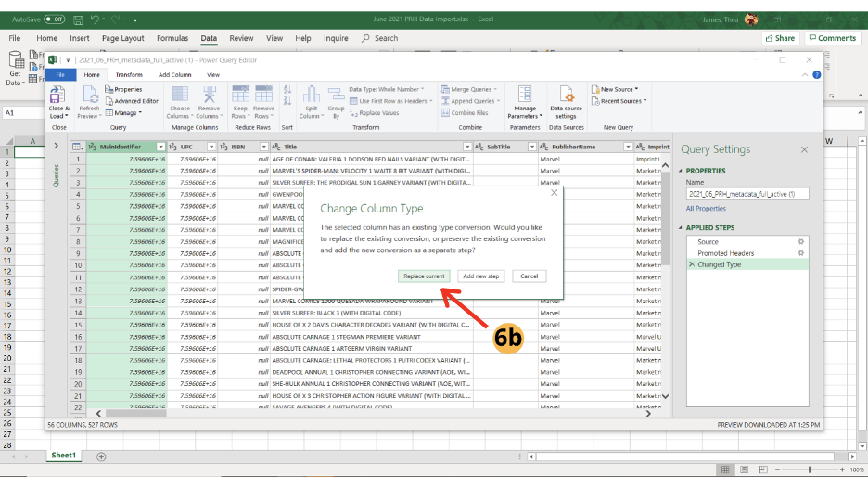Screen dimensions: 868x488
Task: Click the Add new step button
Action: click(x=481, y=276)
